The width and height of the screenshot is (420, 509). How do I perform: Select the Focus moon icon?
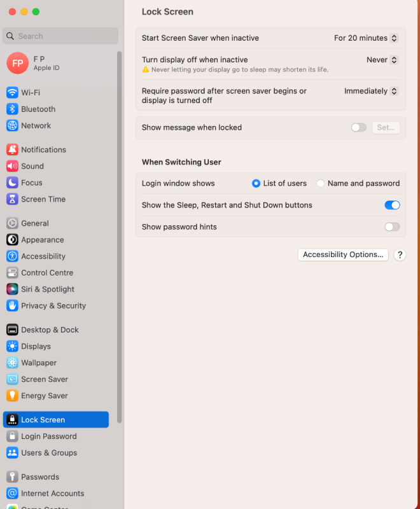[x=12, y=183]
